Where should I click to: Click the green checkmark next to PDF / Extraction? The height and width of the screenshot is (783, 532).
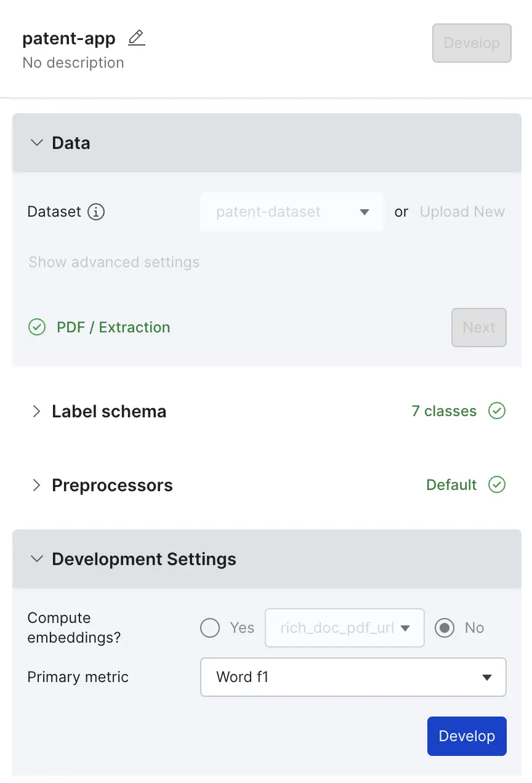coord(37,327)
